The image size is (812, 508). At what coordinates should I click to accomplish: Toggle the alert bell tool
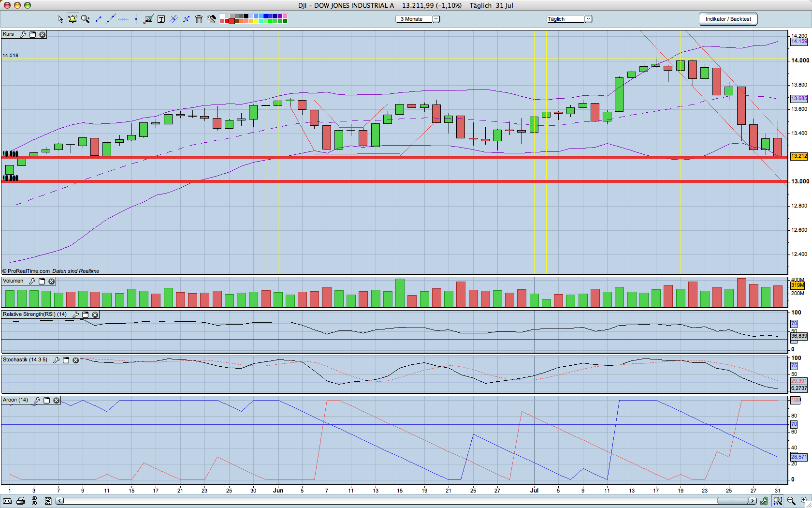(72, 19)
